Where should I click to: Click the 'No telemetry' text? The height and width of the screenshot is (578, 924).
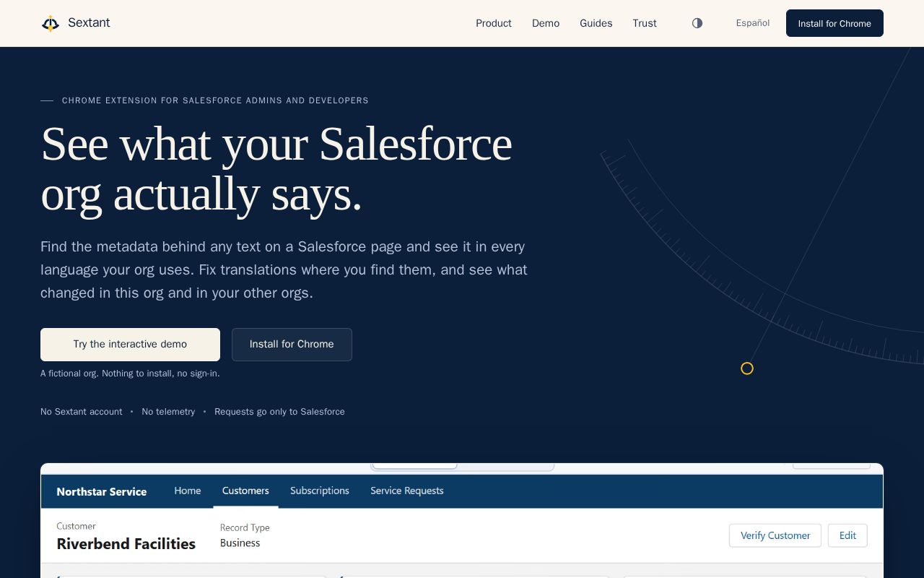click(x=168, y=412)
